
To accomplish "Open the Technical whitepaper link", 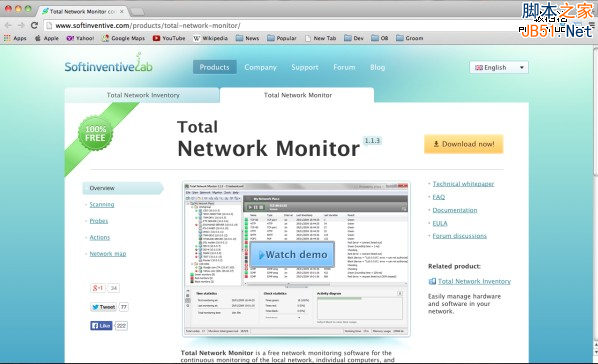I will (x=463, y=184).
